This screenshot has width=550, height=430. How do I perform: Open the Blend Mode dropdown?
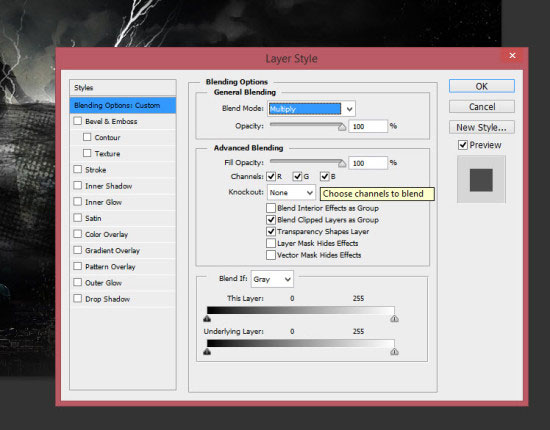(311, 109)
